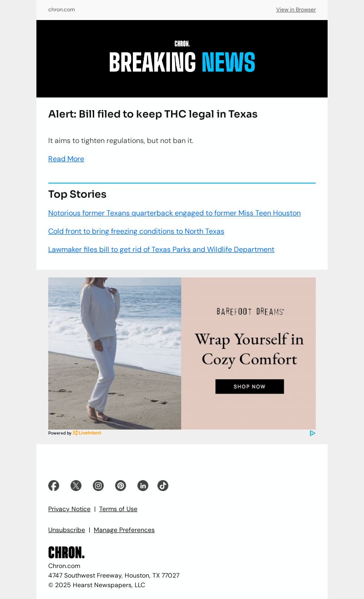Open the X (Twitter) social icon
Image resolution: width=364 pixels, height=599 pixels.
tap(76, 486)
